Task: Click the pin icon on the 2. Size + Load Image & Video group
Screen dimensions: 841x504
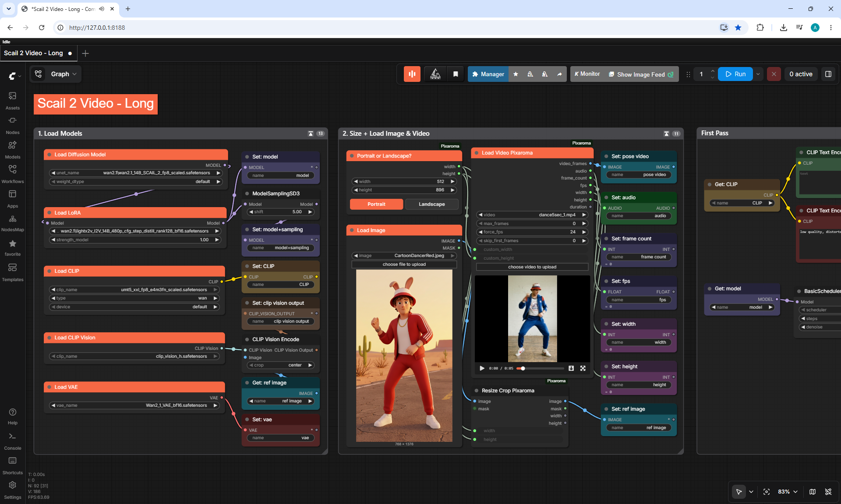Action: [x=667, y=134]
